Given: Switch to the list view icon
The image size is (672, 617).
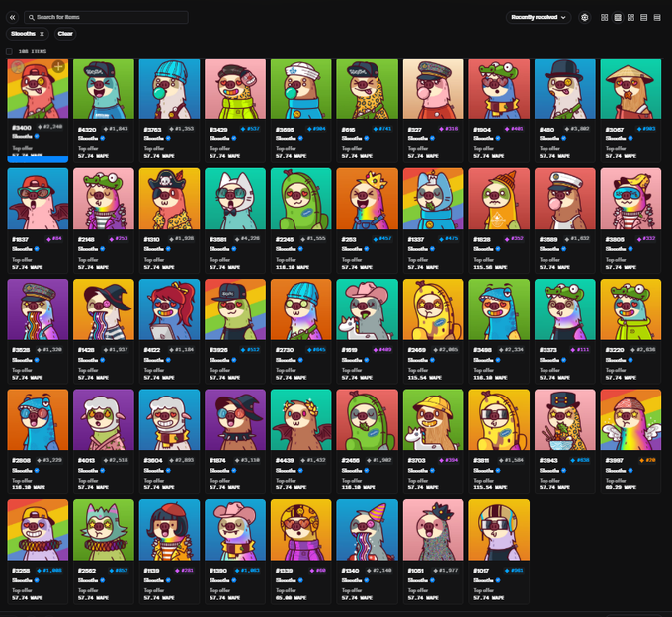Looking at the screenshot, I should (643, 17).
